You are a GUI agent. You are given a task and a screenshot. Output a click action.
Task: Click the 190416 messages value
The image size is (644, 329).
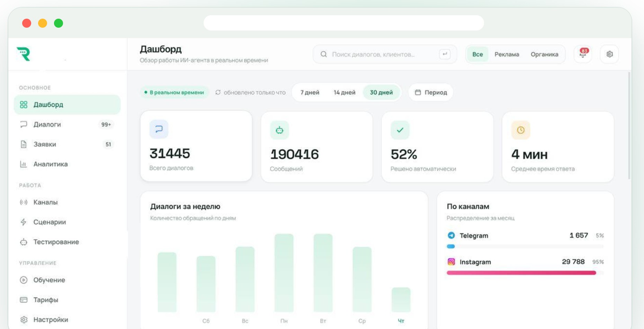click(294, 154)
